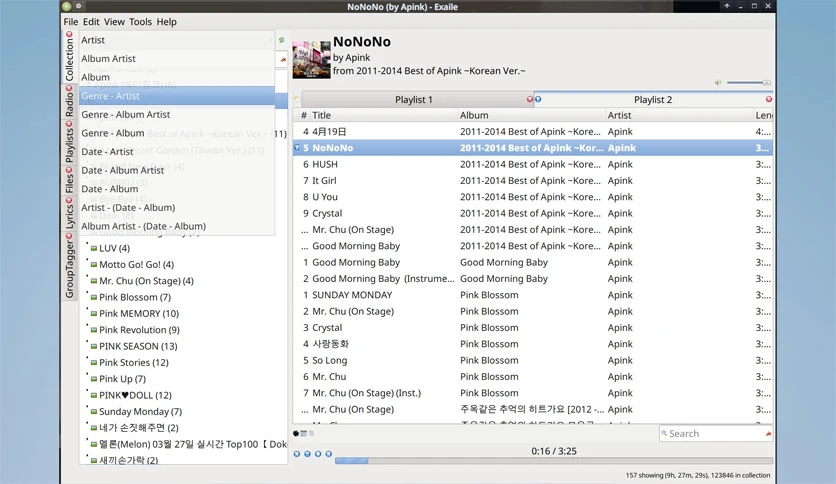Close the Playlist 2 tab
Viewport: 836px width, 484px height.
point(769,99)
